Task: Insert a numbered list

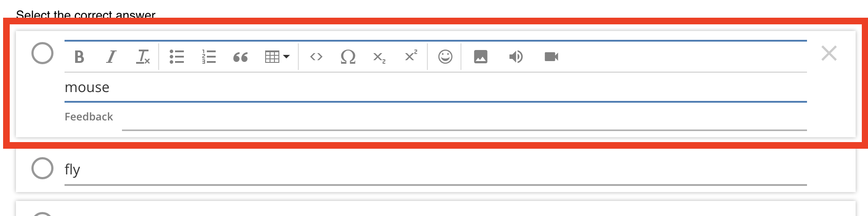Action: [209, 57]
